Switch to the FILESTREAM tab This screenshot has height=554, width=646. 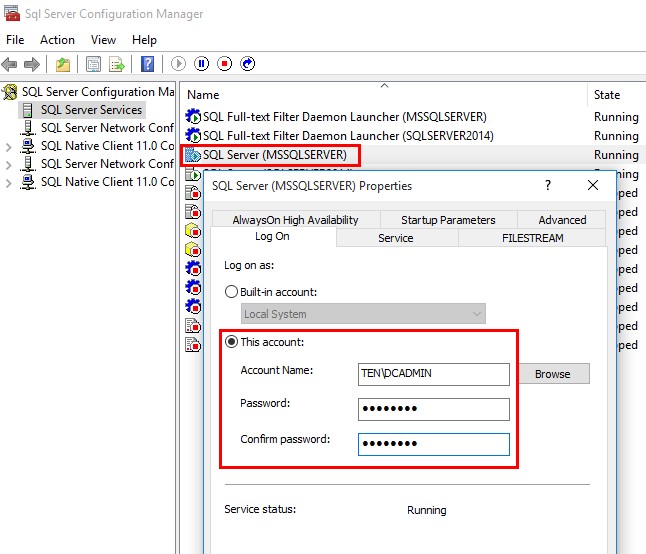532,238
